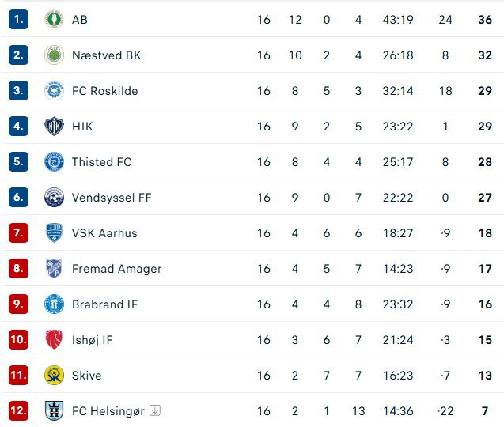Click the Ishøj IF red crest
This screenshot has width=504, height=427.
coord(54,340)
